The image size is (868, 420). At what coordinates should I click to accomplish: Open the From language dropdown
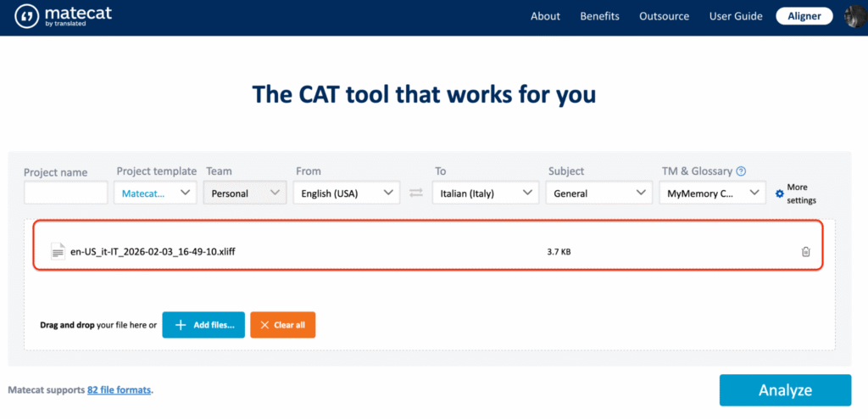[x=347, y=193]
